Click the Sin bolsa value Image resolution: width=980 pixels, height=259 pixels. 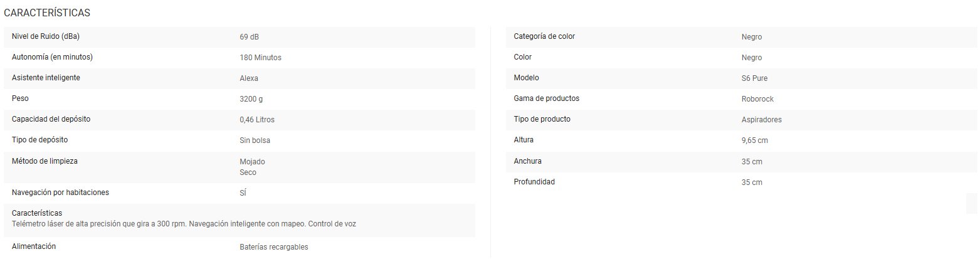[x=255, y=140]
